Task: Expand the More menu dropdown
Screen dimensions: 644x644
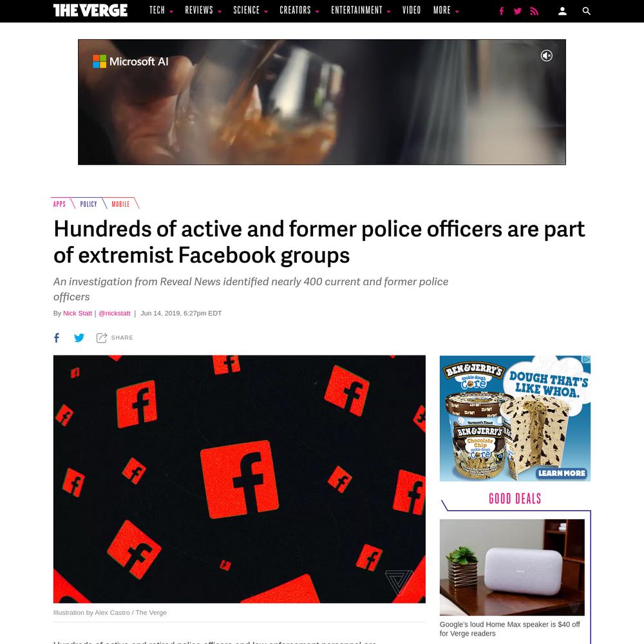Action: tap(446, 10)
